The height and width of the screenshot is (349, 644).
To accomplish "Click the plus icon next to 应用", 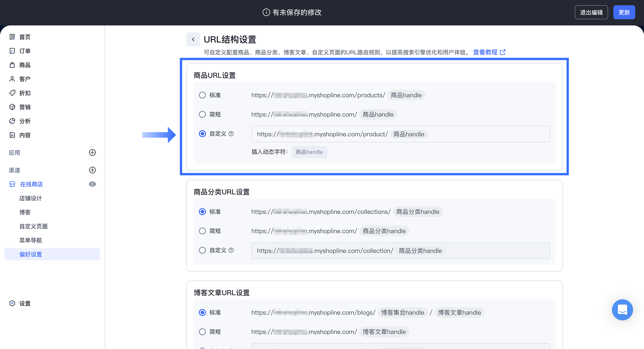I will [x=92, y=153].
